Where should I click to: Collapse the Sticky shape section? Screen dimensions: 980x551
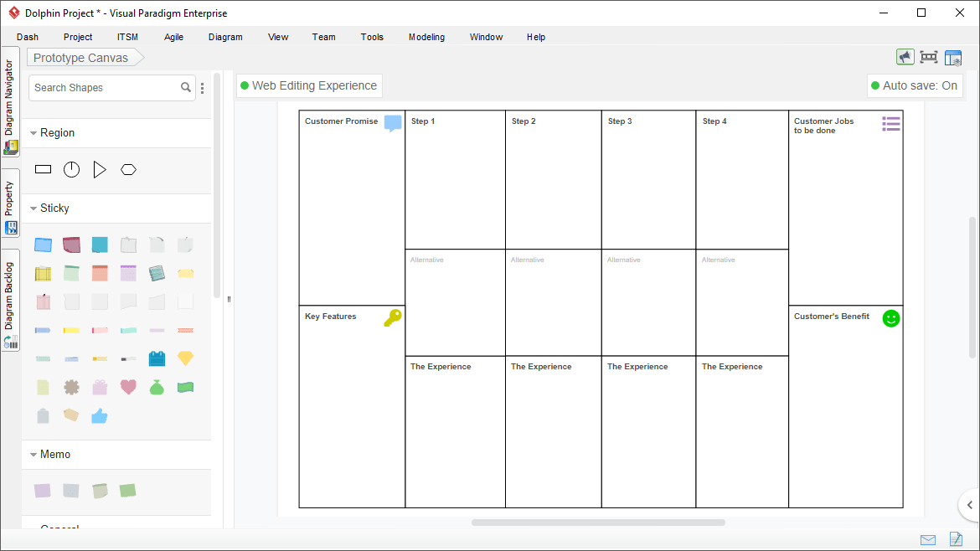point(34,208)
